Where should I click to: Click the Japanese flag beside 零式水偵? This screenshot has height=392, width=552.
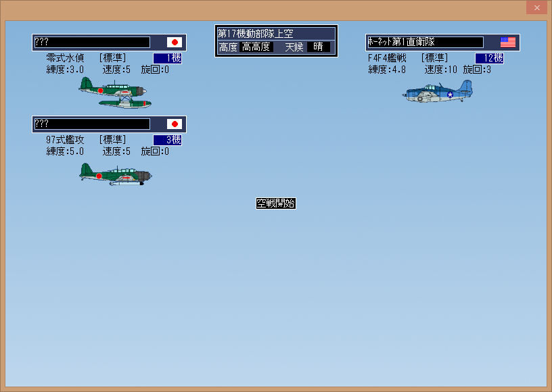[175, 42]
